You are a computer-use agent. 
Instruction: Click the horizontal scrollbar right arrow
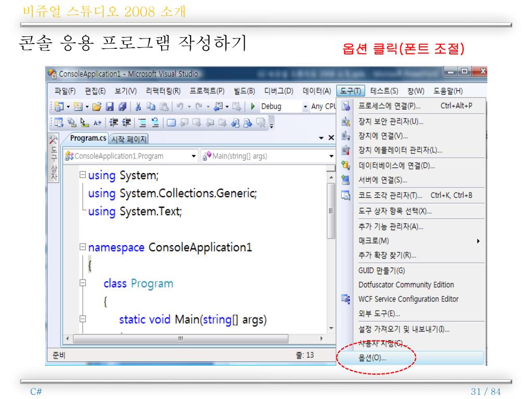click(321, 338)
